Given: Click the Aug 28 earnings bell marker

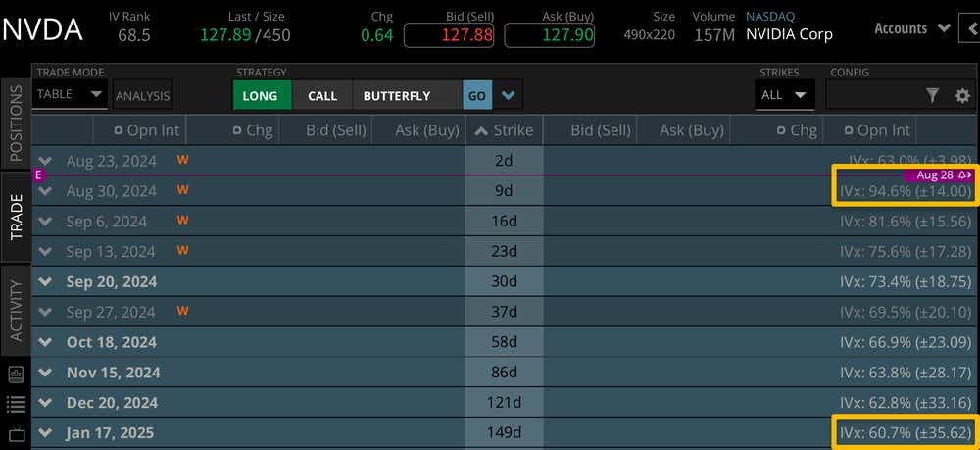Looking at the screenshot, I should (944, 175).
